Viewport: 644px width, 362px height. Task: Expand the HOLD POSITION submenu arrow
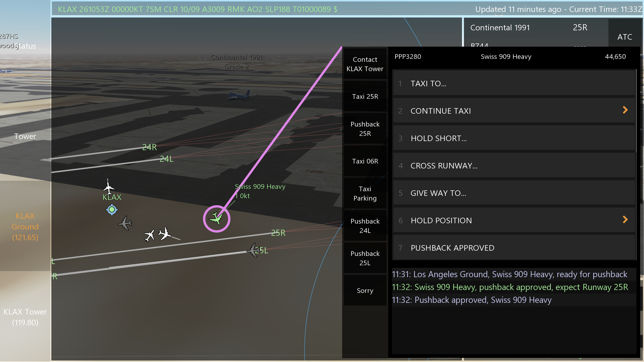point(625,220)
